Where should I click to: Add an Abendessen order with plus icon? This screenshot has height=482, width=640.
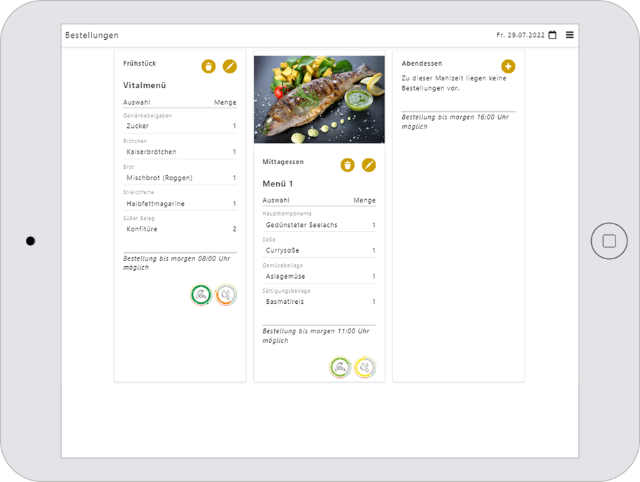click(508, 66)
